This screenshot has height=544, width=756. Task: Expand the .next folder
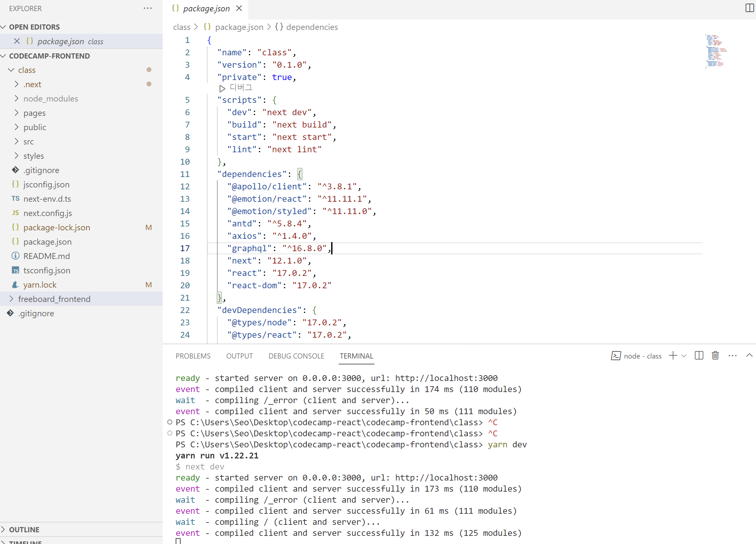pyautogui.click(x=16, y=84)
